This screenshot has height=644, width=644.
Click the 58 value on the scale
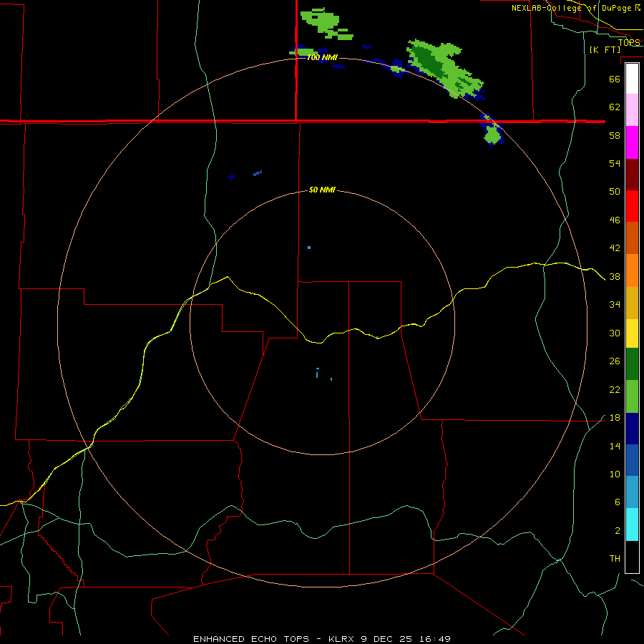(x=615, y=135)
